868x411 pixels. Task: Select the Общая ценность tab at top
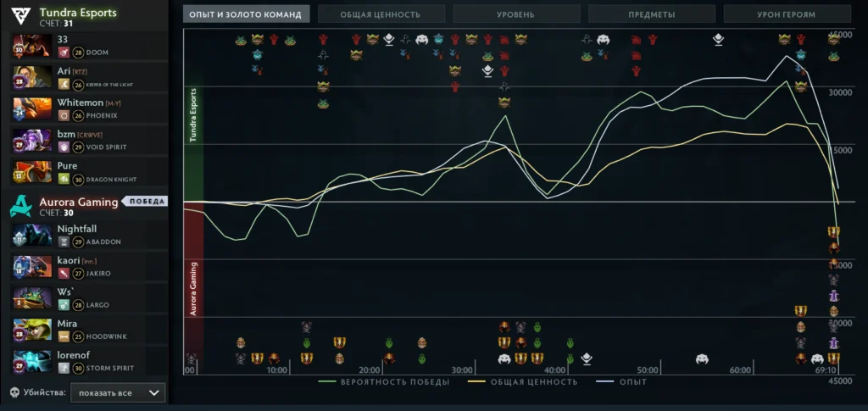click(x=381, y=14)
